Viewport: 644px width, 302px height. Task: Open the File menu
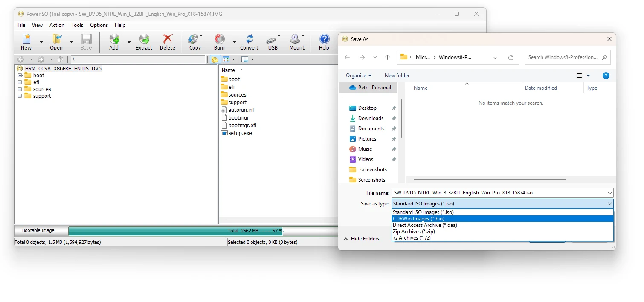[21, 25]
